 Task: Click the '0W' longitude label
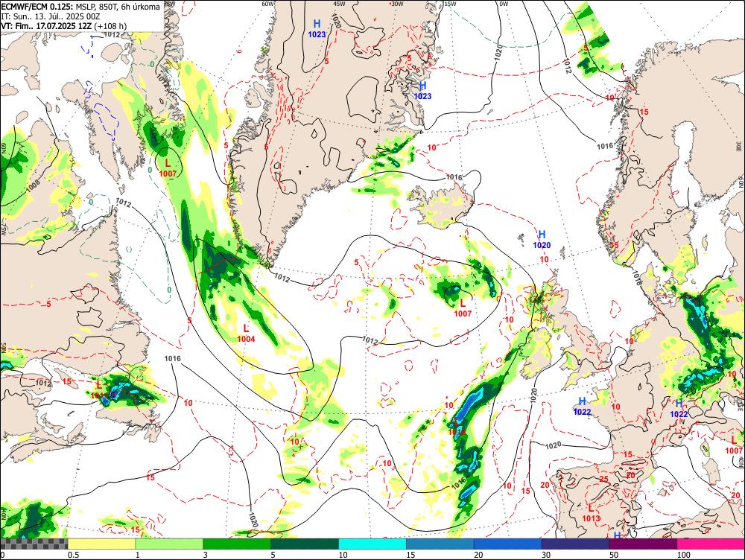tap(504, 4)
